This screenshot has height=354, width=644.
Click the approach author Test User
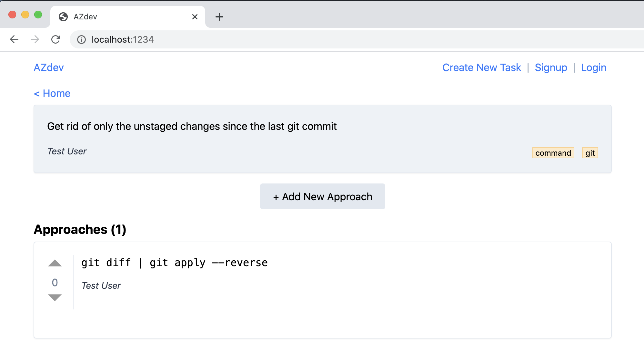(101, 286)
